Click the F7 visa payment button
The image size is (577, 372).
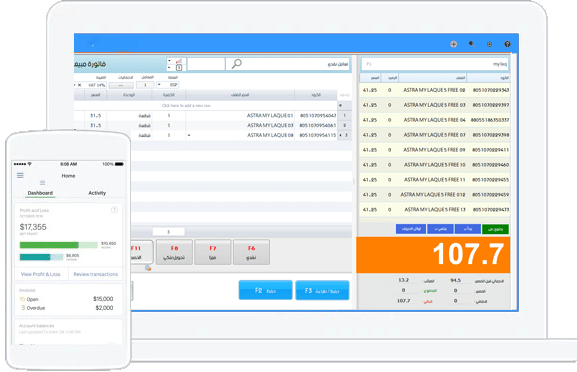click(x=213, y=252)
